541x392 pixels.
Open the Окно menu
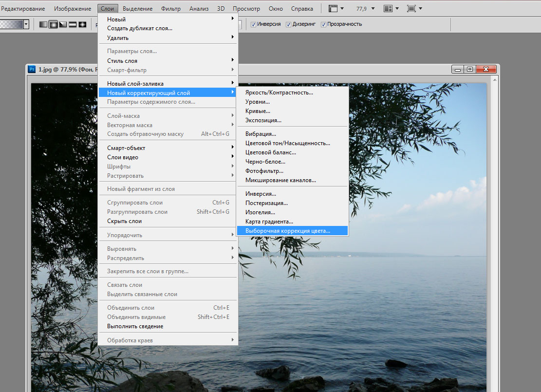coord(276,9)
